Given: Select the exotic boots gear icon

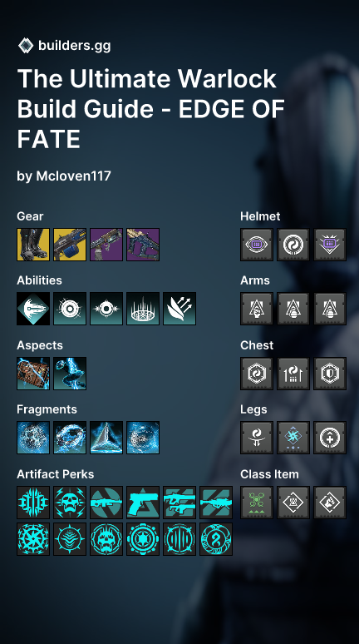Looking at the screenshot, I should tap(33, 245).
